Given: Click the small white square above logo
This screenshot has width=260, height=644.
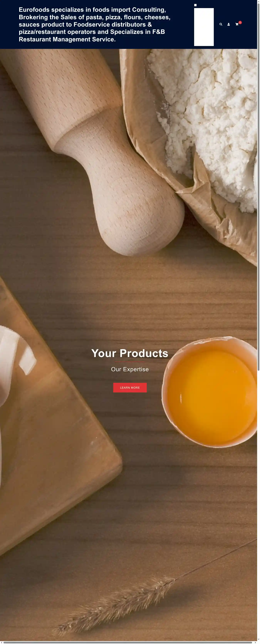Looking at the screenshot, I should click(x=195, y=5).
